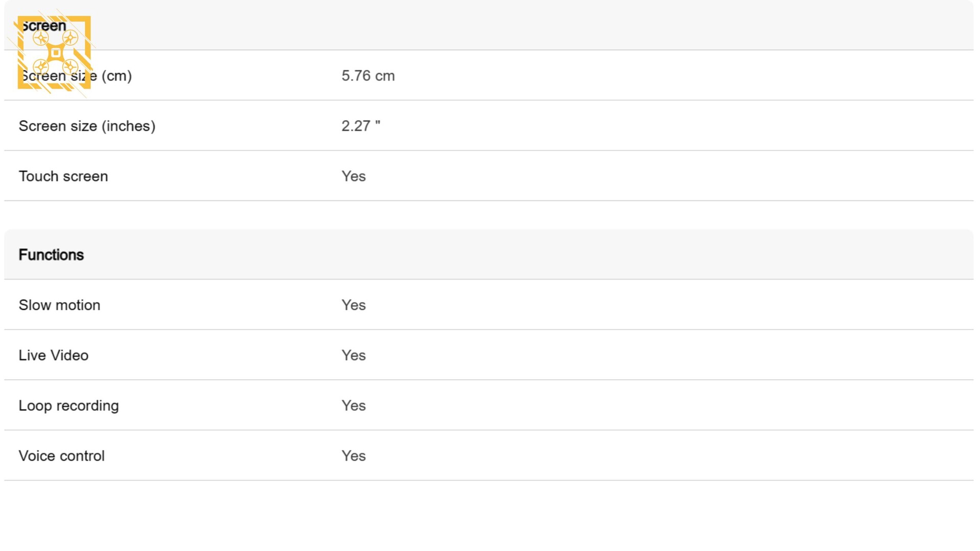Click the Loop recording label
The image size is (980, 551).
[68, 406]
